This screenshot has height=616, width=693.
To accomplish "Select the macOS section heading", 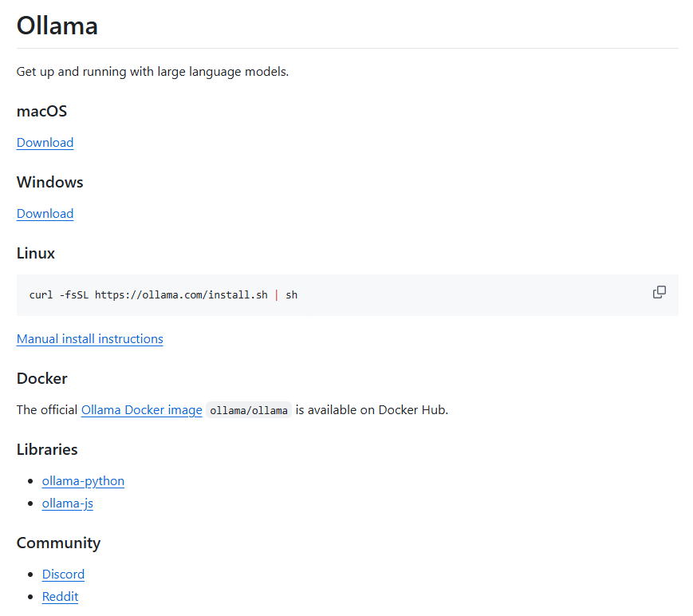I will [42, 112].
